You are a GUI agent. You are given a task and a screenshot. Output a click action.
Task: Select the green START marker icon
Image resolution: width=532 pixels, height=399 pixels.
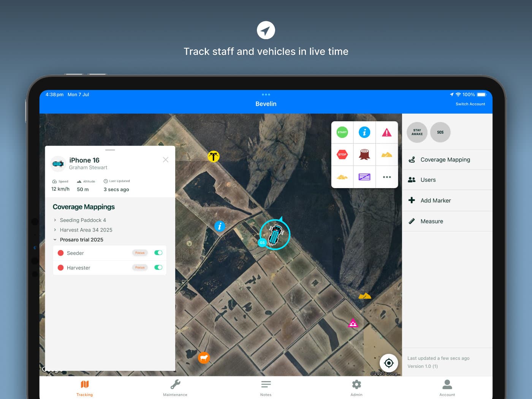[x=342, y=132]
